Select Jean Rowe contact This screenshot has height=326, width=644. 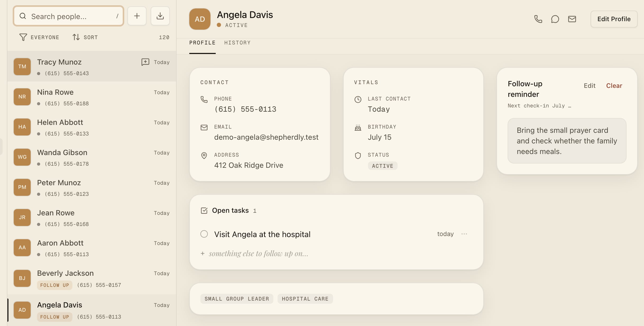click(x=92, y=217)
